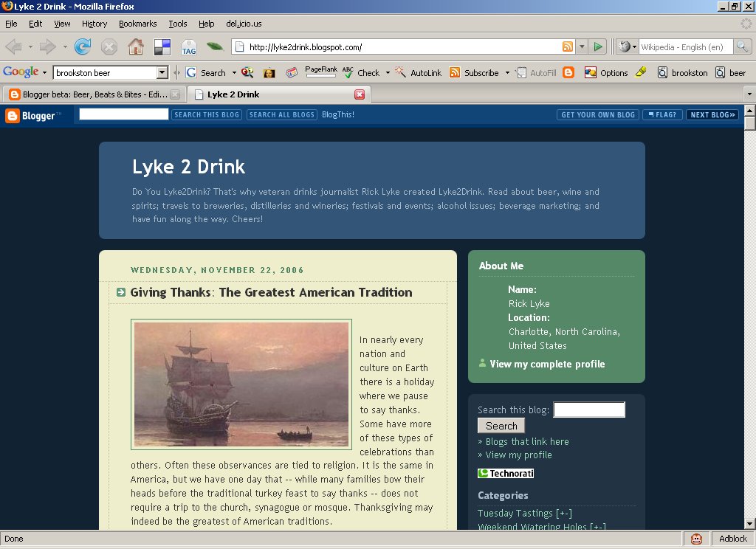Open the address bar URL dropdown
This screenshot has width=756, height=549.
pos(582,46)
